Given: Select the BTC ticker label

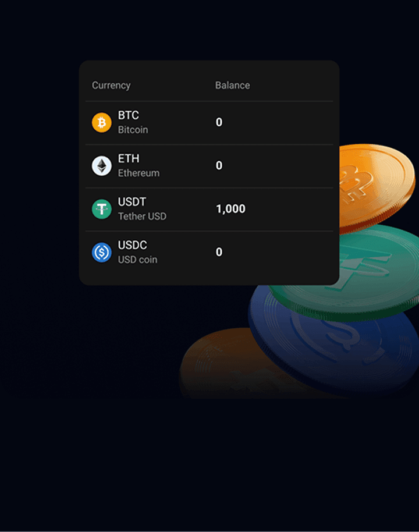Looking at the screenshot, I should point(128,115).
